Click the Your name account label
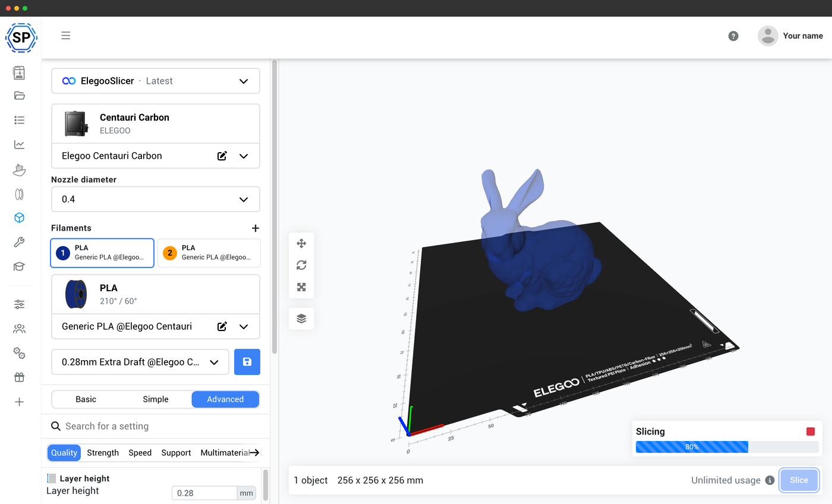 803,36
